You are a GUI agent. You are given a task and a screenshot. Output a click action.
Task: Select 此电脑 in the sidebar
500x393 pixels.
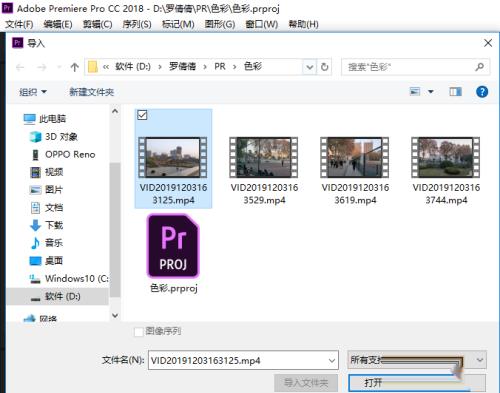point(45,119)
